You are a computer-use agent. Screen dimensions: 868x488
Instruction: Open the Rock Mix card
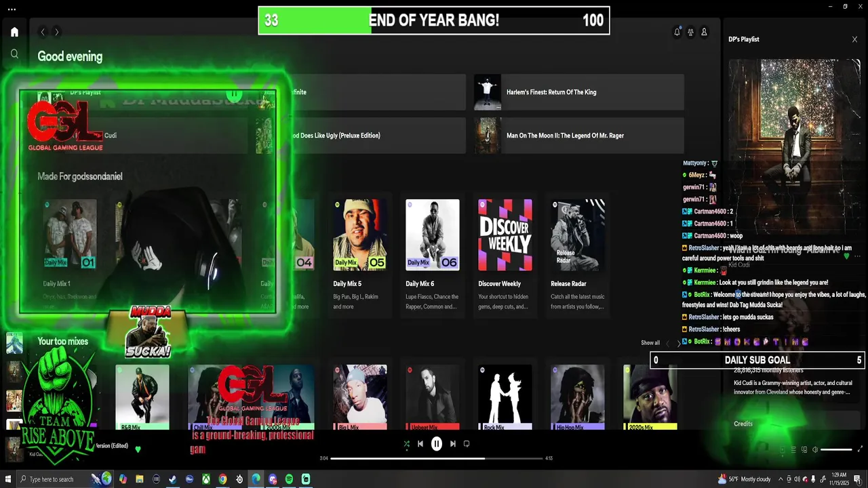(505, 397)
